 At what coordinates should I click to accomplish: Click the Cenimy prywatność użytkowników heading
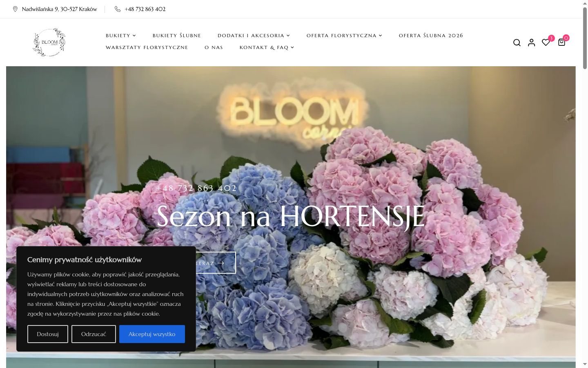point(85,260)
